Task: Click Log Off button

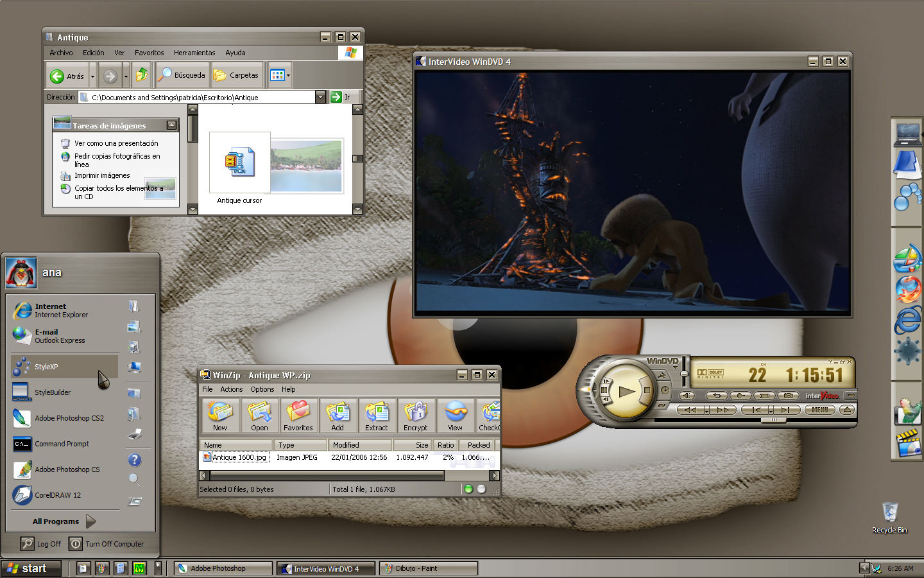Action: coord(41,544)
